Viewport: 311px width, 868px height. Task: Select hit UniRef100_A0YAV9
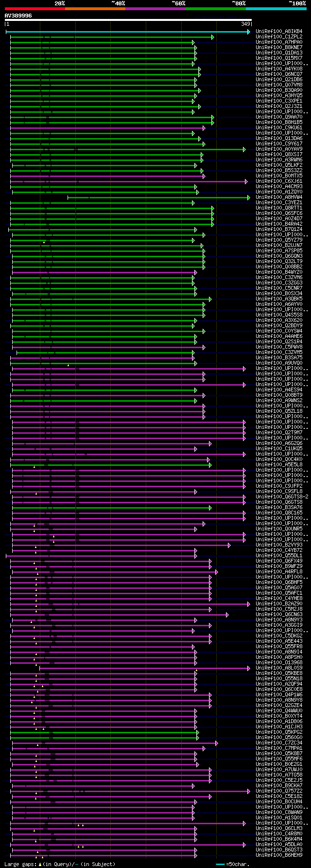point(279,149)
